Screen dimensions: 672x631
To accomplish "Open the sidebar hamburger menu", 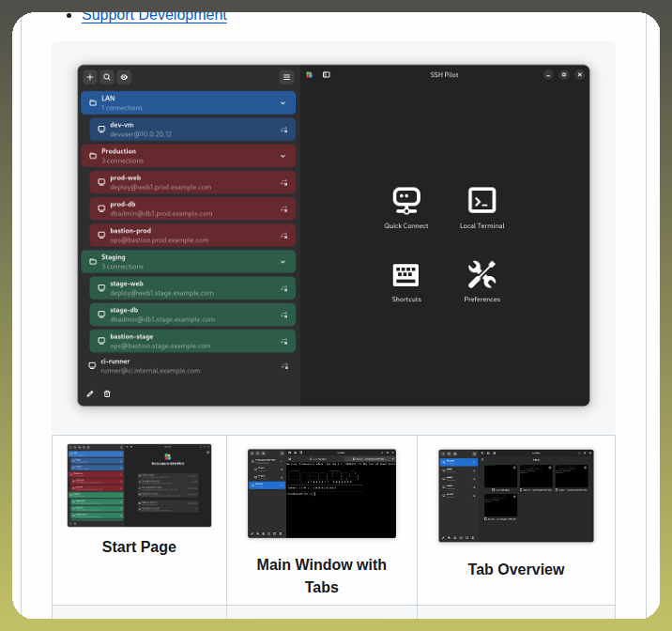I will 286,77.
